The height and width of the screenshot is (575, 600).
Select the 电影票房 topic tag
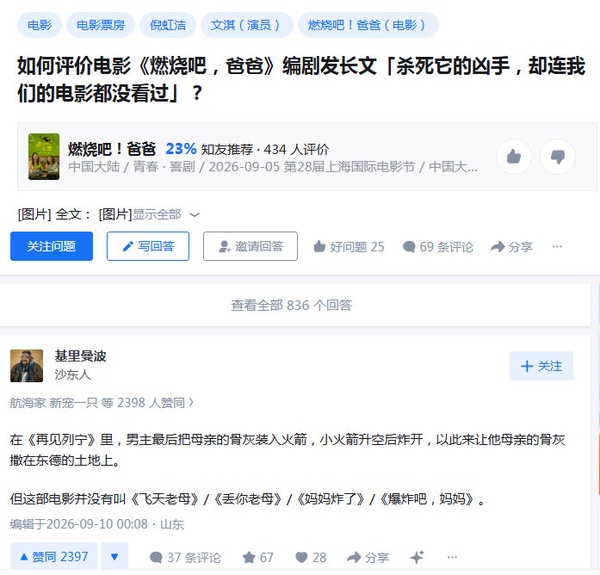101,25
